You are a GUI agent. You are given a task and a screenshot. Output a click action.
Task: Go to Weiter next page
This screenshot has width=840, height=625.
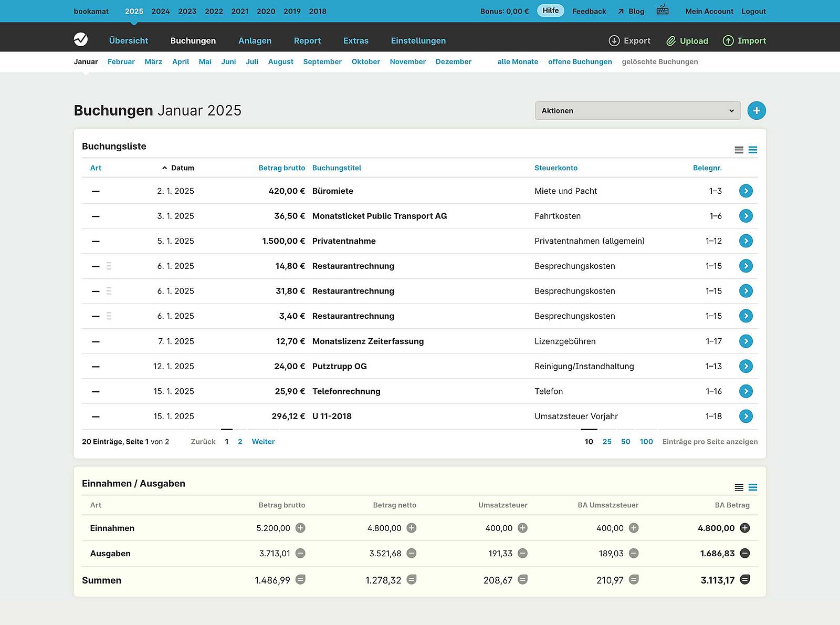(263, 442)
